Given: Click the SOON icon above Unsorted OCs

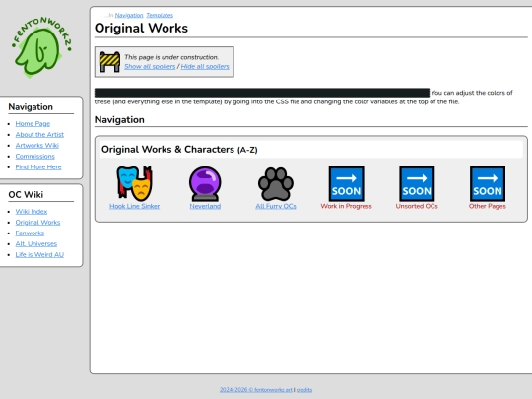Looking at the screenshot, I should (417, 183).
